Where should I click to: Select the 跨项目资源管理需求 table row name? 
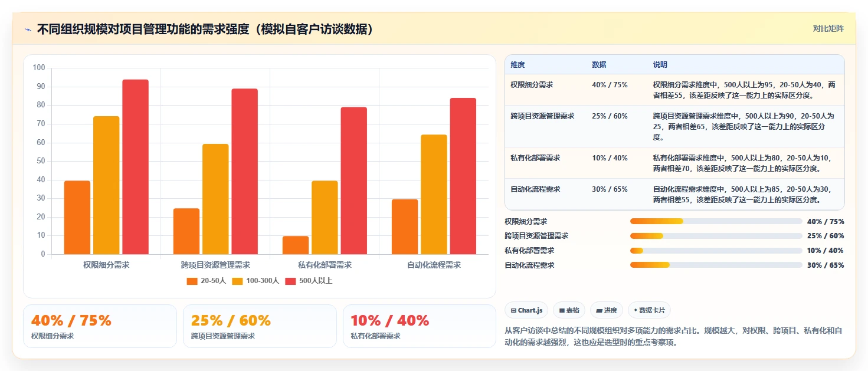(542, 116)
